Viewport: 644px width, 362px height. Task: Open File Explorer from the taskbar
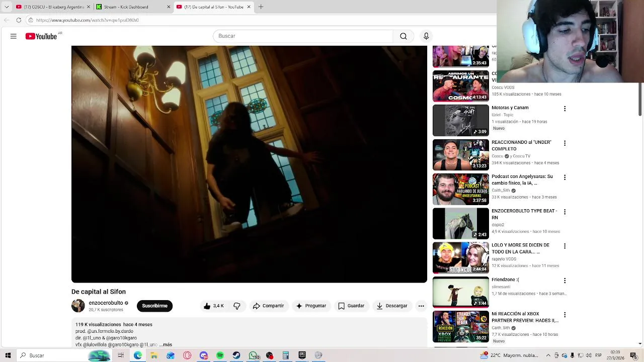point(154,355)
